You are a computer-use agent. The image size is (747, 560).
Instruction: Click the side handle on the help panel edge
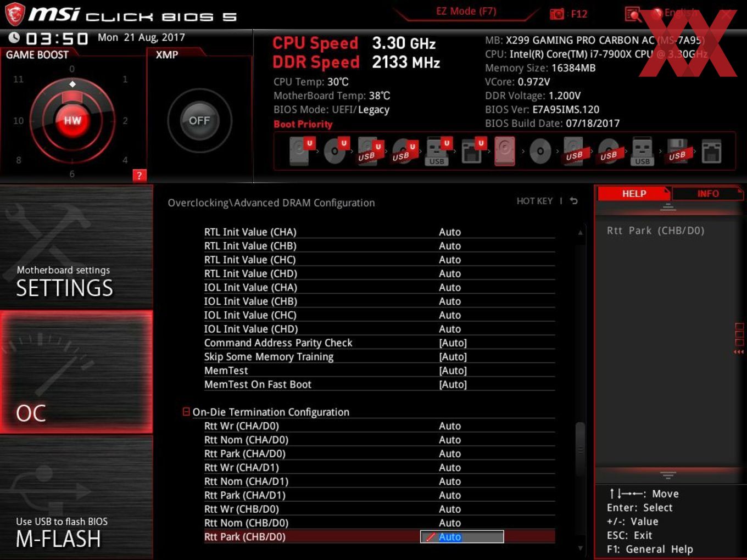click(x=739, y=339)
